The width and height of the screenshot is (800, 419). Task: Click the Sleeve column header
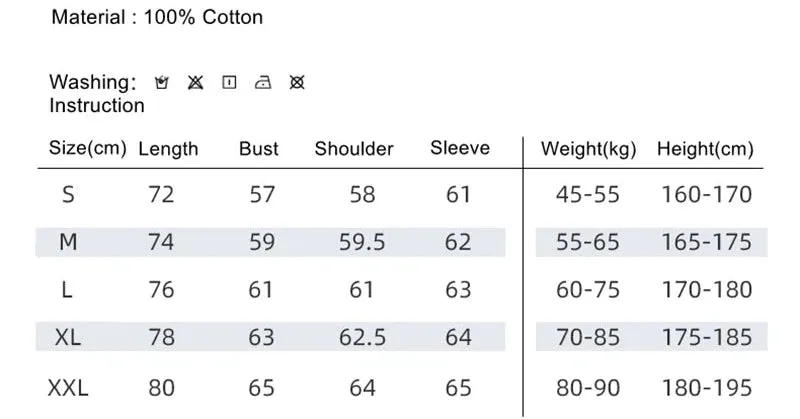tap(460, 147)
